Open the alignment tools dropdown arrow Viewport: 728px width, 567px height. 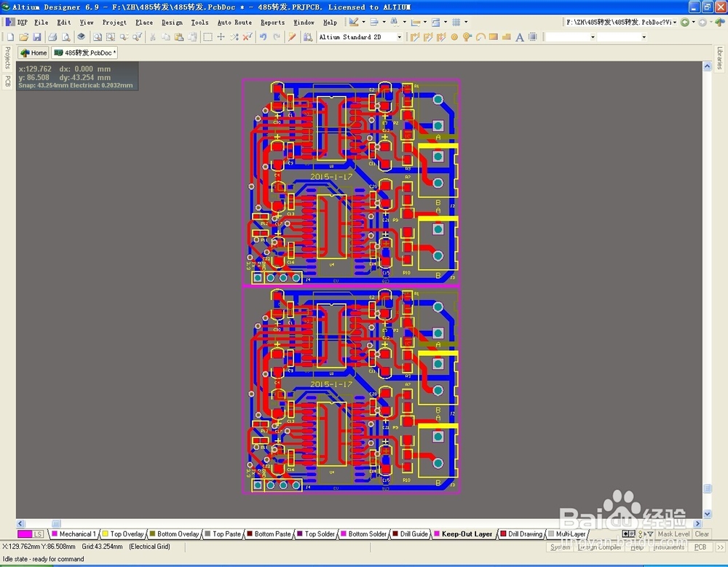pyautogui.click(x=384, y=22)
